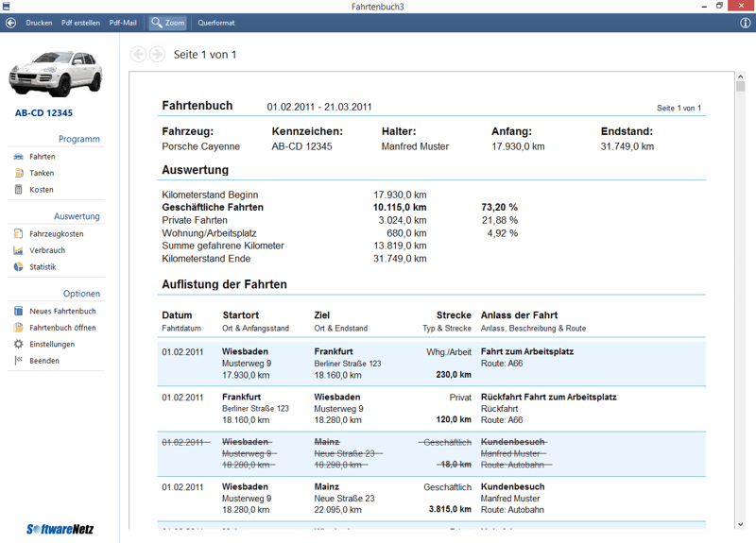This screenshot has height=543, width=756.
Task: Switch to Querformat layout
Action: point(216,23)
